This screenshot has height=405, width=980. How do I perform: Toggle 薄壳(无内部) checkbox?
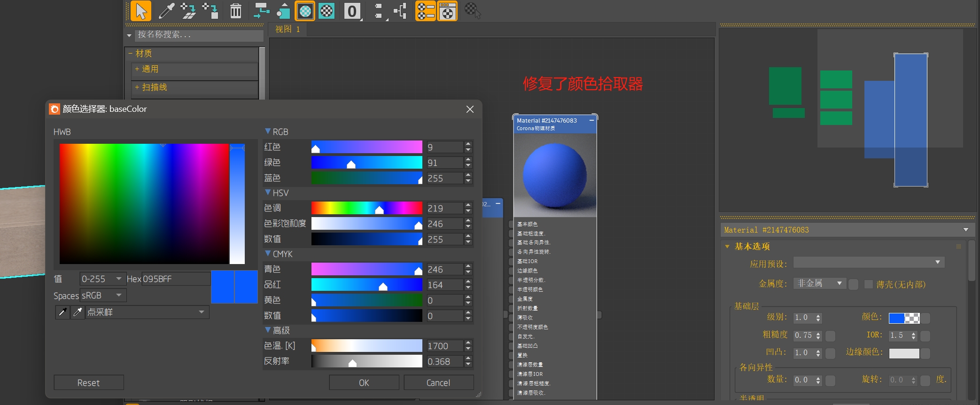[869, 284]
